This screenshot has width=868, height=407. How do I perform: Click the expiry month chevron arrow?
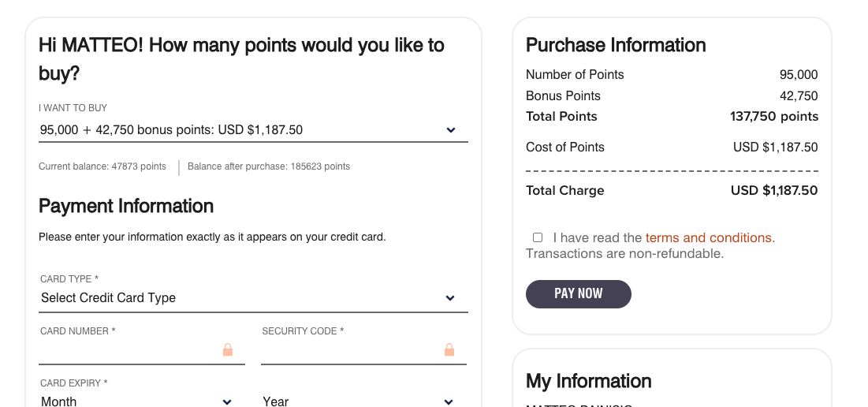pos(227,402)
